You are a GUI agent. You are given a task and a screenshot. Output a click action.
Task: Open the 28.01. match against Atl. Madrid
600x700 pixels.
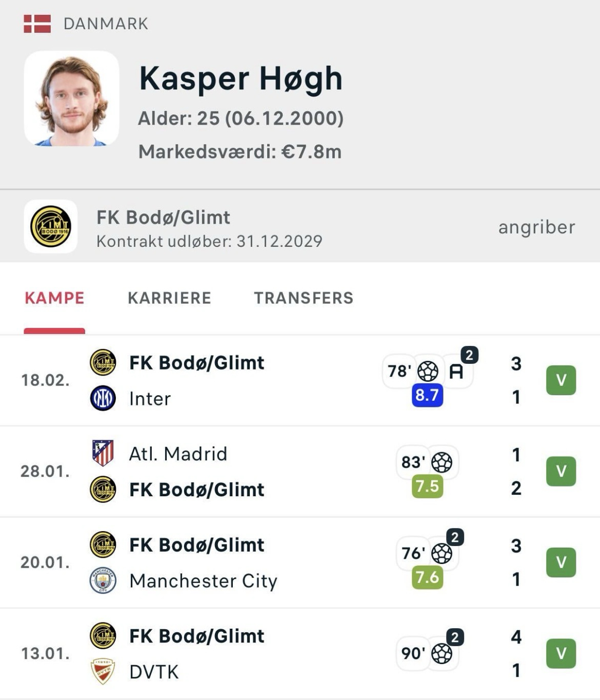click(x=45, y=471)
